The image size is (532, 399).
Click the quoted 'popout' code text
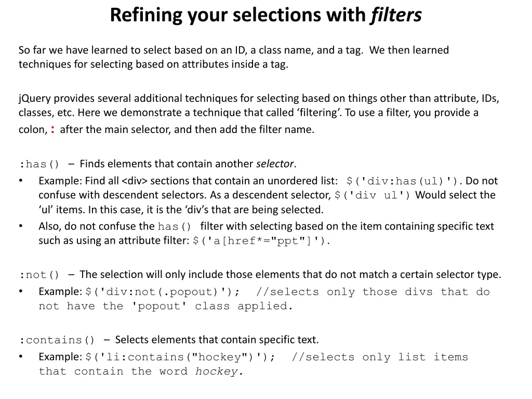coord(159,306)
